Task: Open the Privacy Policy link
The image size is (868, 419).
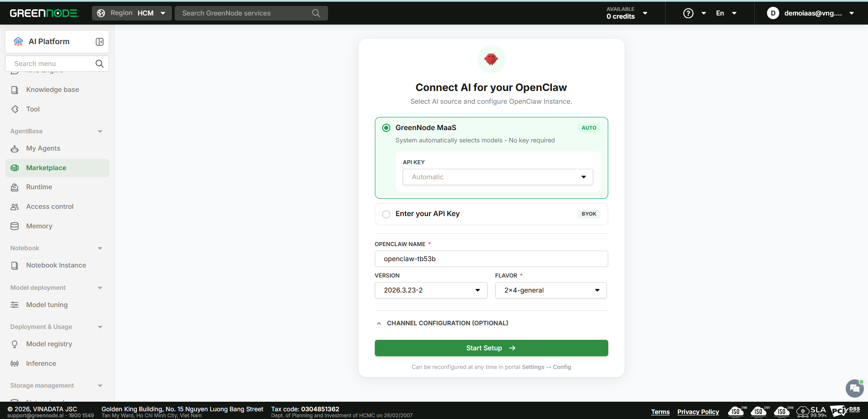Action: pos(698,412)
